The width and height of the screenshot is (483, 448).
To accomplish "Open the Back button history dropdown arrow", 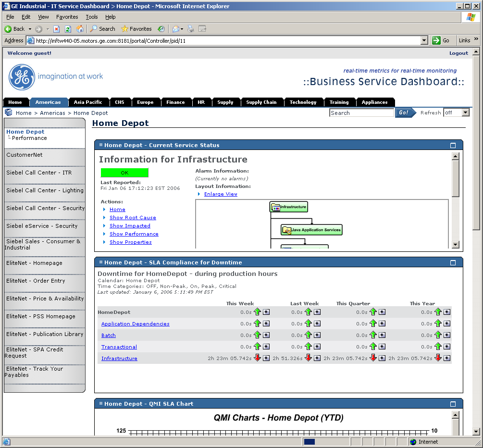I will tap(30, 29).
